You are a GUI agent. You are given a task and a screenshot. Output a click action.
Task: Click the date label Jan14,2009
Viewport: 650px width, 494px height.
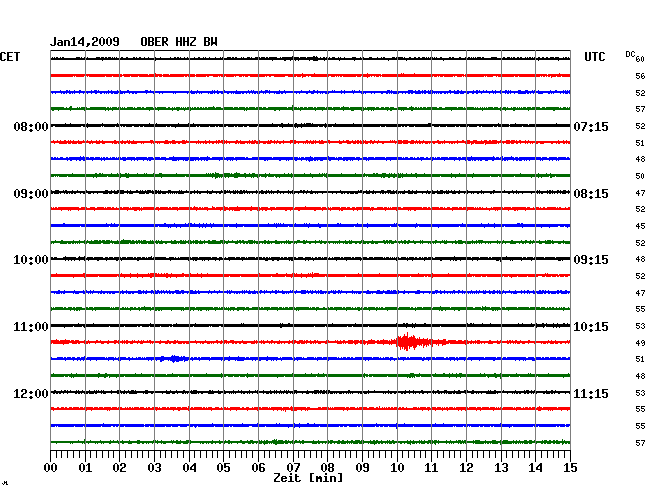(x=85, y=42)
